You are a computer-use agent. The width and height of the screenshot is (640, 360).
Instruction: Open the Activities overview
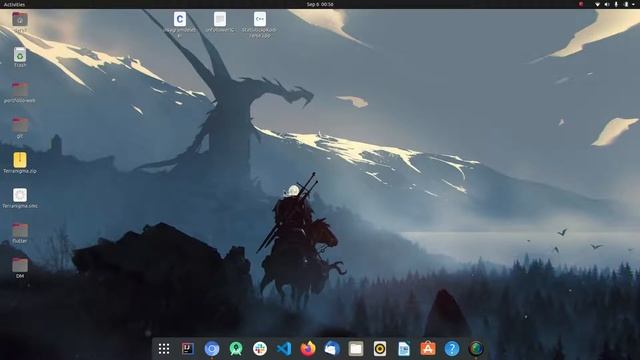(x=14, y=4)
